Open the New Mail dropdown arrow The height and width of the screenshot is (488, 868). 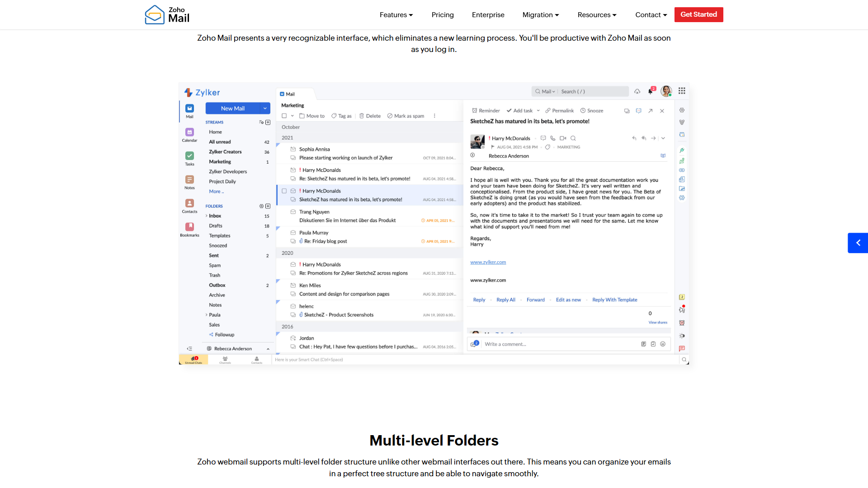[265, 108]
